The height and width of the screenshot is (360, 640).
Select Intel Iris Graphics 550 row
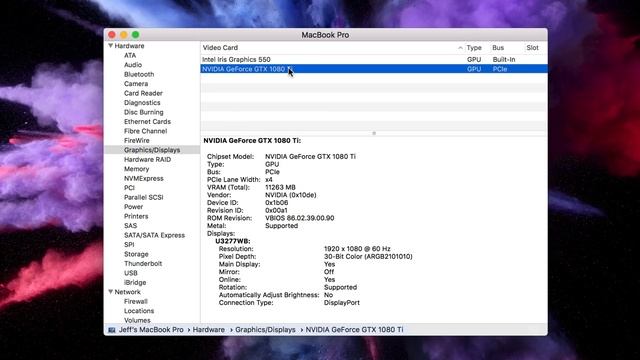374,60
